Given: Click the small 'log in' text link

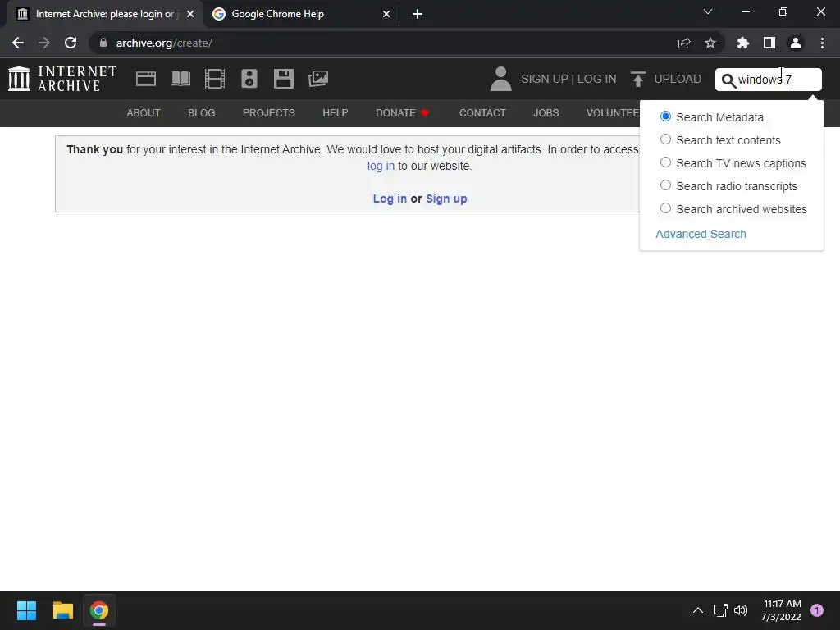Looking at the screenshot, I should (381, 166).
